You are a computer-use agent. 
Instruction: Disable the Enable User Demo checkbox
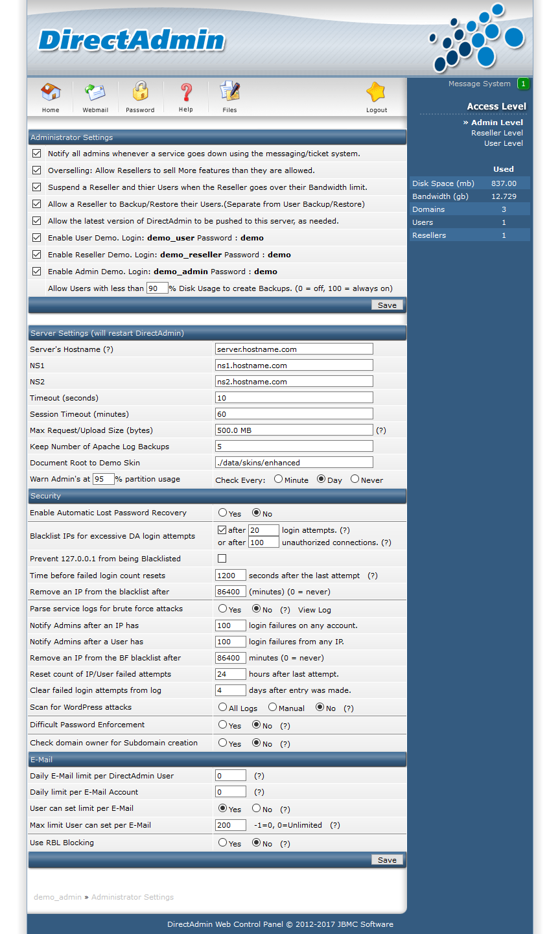[37, 238]
